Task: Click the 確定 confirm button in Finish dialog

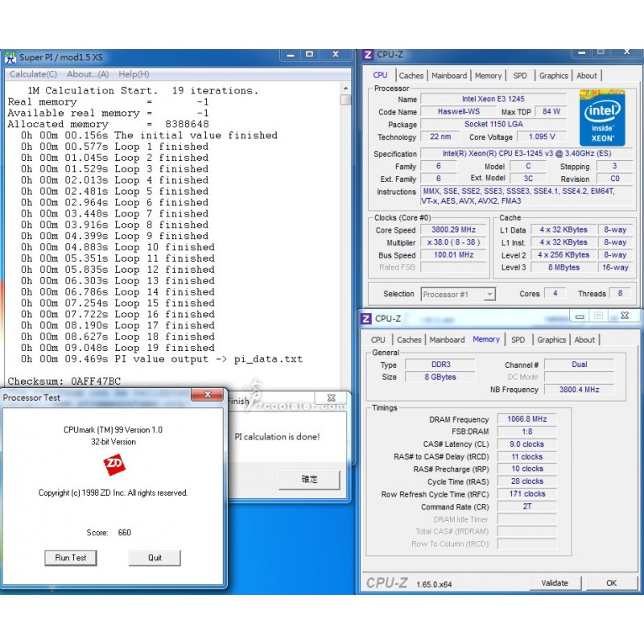Action: tap(309, 479)
